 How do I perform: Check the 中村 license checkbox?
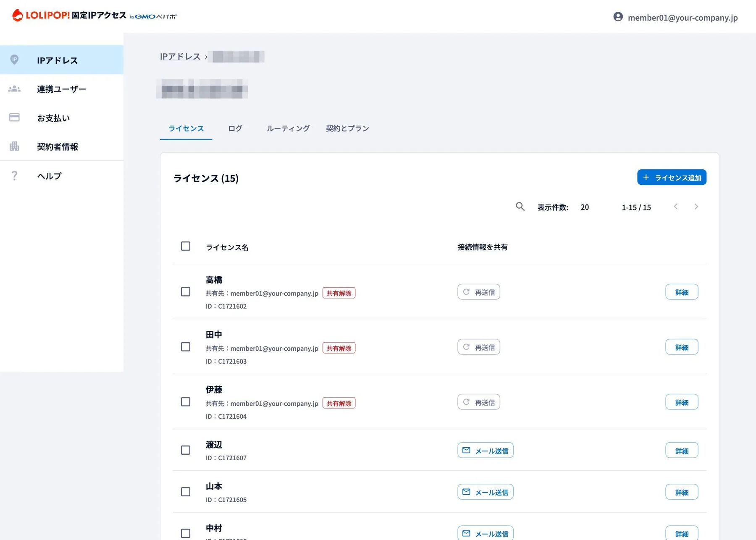click(x=186, y=533)
